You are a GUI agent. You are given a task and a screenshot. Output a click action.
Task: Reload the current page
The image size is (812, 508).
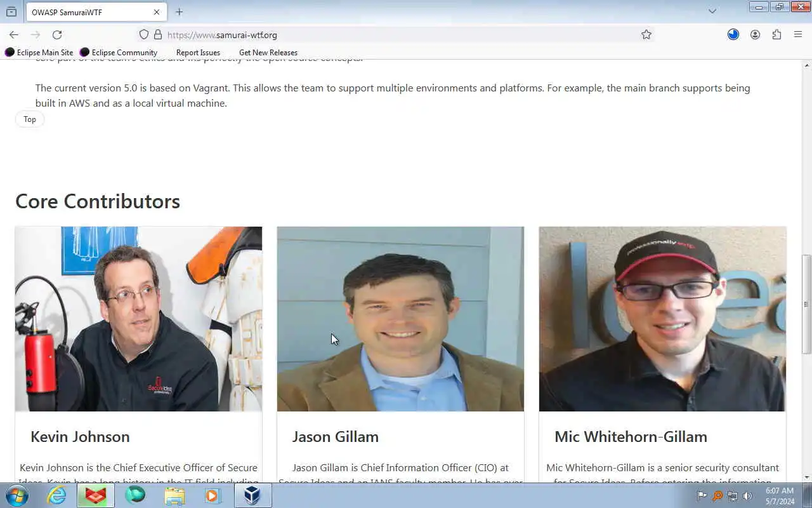(57, 35)
